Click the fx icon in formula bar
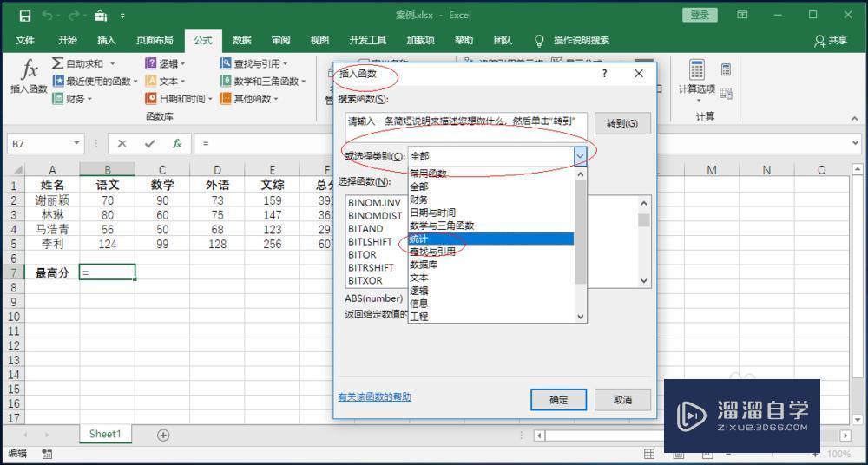 pos(177,144)
